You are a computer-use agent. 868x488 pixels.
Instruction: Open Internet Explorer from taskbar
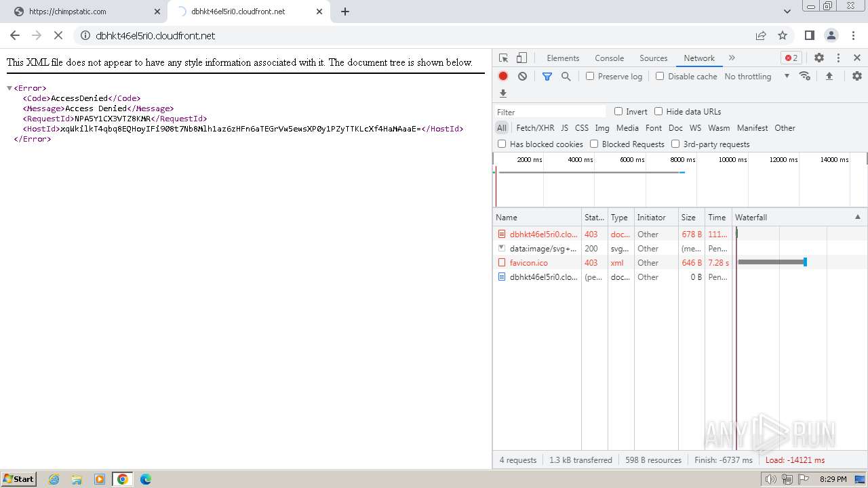point(54,479)
